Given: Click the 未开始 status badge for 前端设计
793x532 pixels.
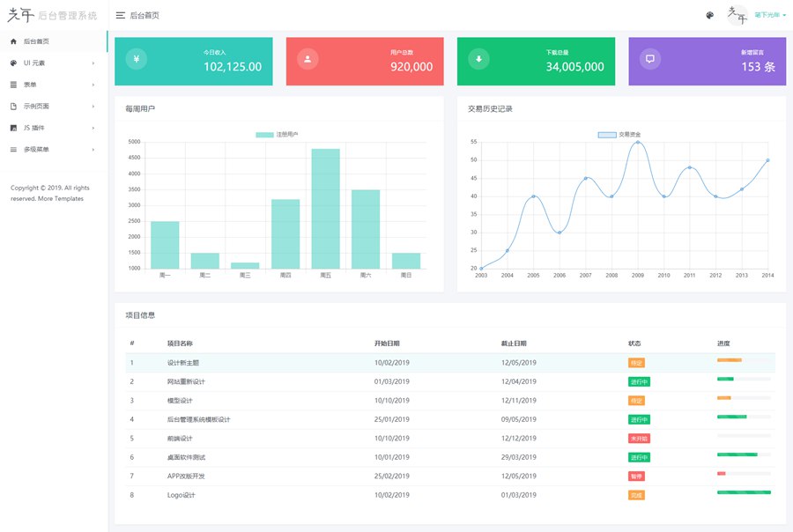Looking at the screenshot, I should (640, 439).
